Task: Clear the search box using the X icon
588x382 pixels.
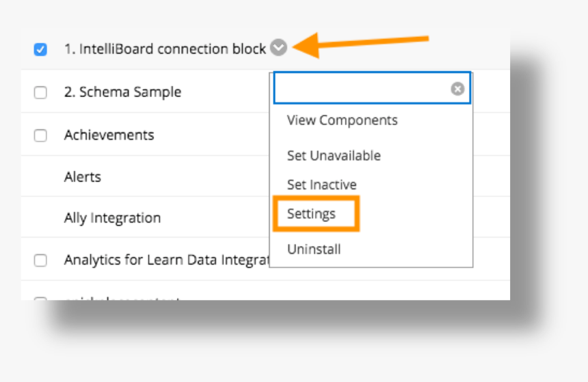Action: 457,89
